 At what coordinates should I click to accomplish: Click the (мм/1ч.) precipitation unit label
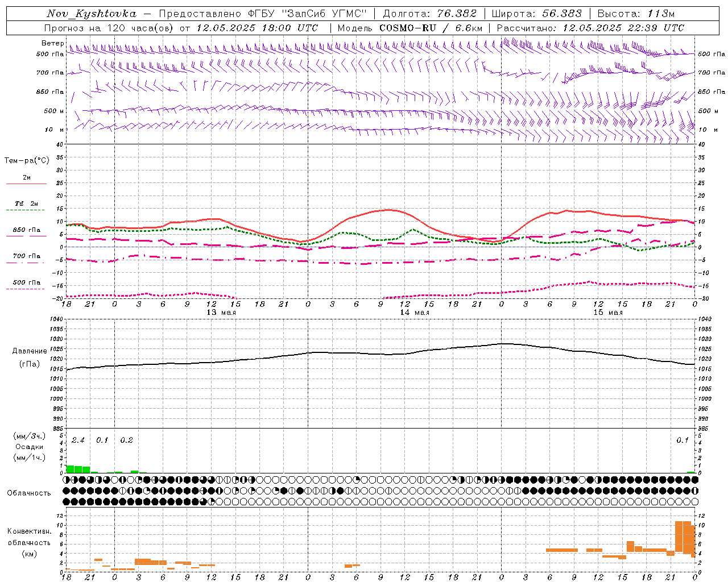[x=30, y=458]
